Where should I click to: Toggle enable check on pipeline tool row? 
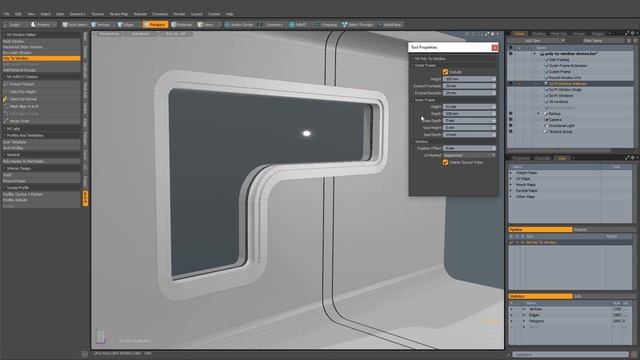(x=511, y=242)
